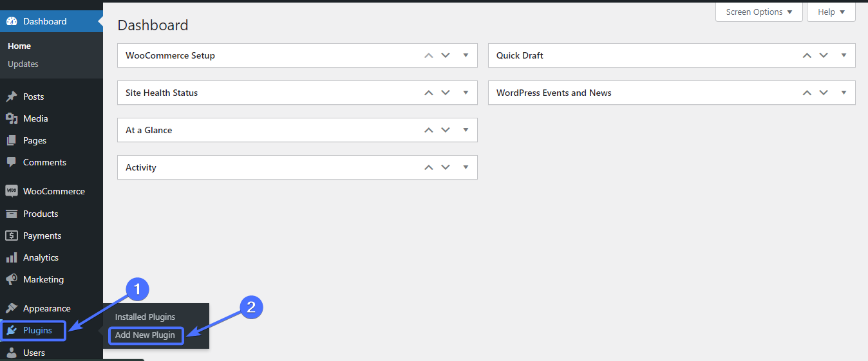The width and height of the screenshot is (868, 361).
Task: Open the Appearance menu item
Action: [x=52, y=308]
